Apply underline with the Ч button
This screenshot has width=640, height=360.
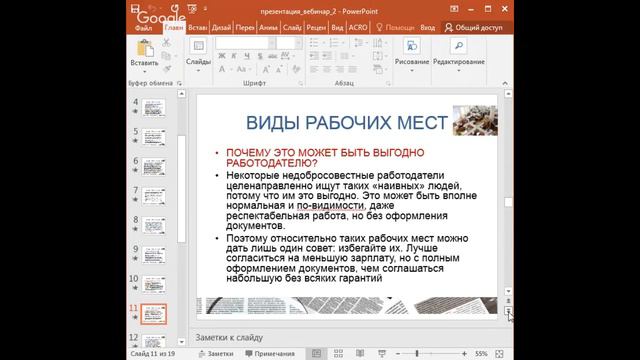247,56
